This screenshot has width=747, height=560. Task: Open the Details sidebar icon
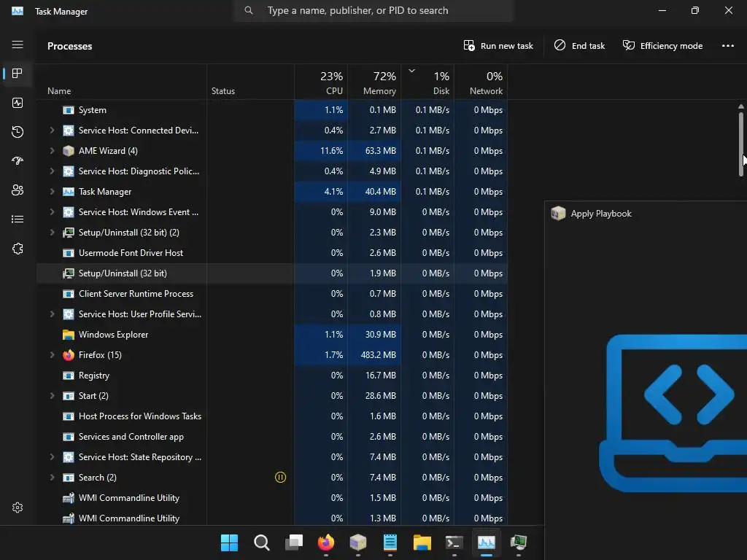coord(18,219)
